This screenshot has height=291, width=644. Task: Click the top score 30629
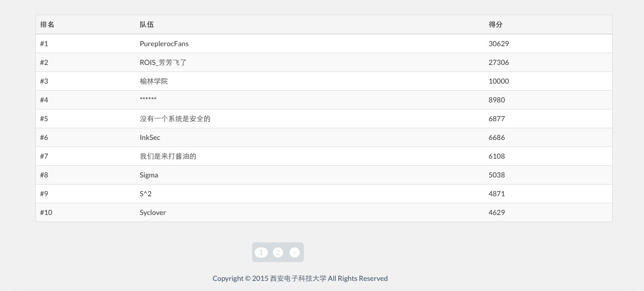click(x=499, y=44)
